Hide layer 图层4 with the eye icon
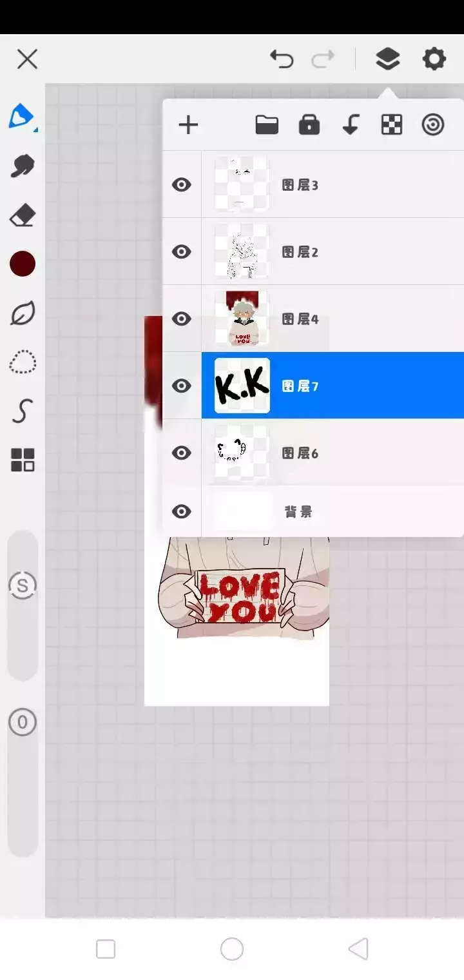This screenshot has height=980, width=464. [182, 318]
